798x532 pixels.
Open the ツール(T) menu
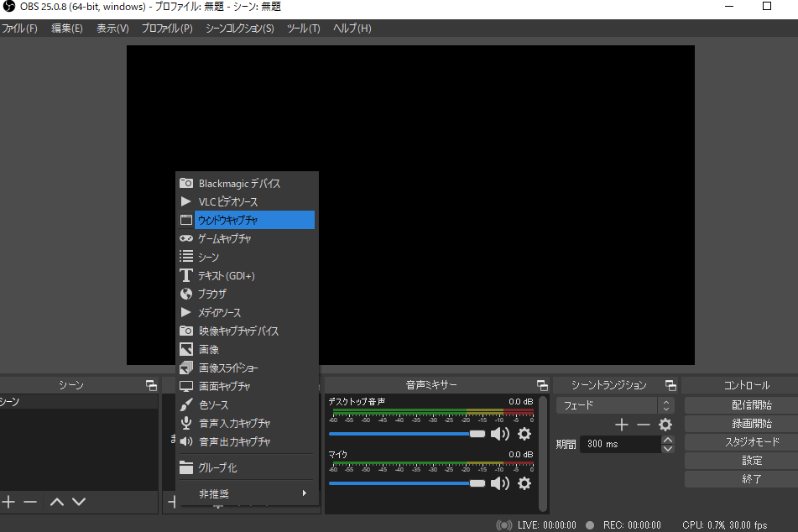pos(303,29)
